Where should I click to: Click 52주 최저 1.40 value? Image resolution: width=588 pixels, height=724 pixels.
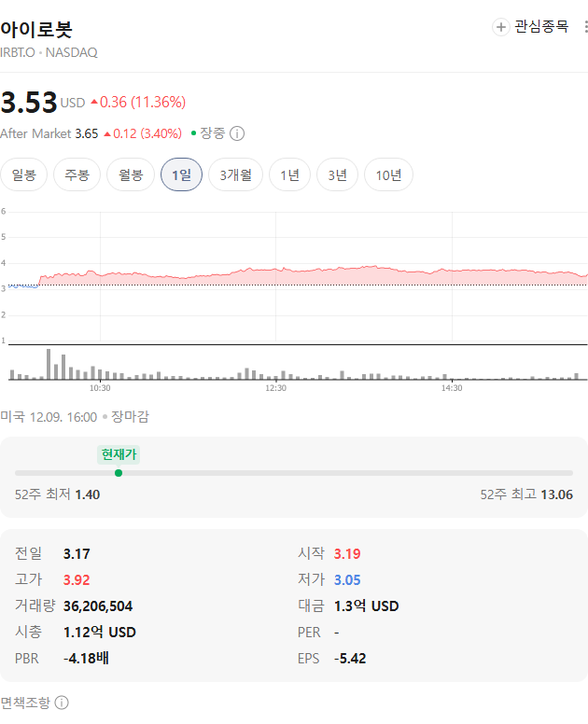tap(88, 494)
